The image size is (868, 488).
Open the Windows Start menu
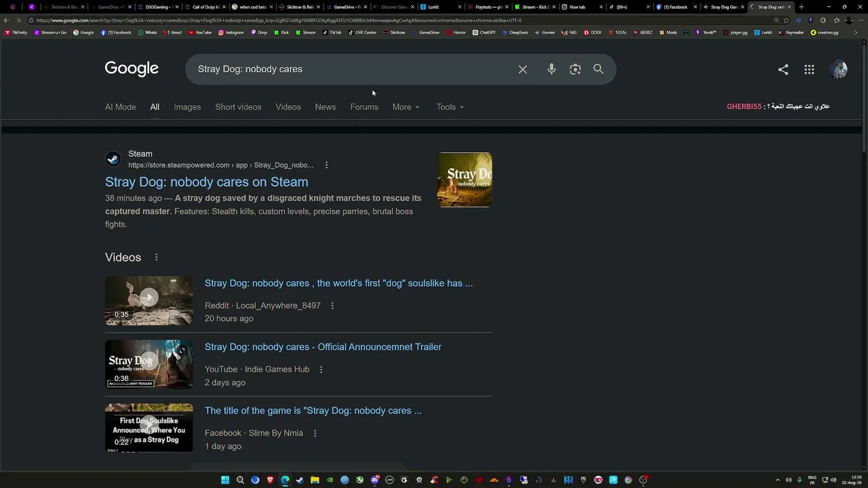coord(225,480)
